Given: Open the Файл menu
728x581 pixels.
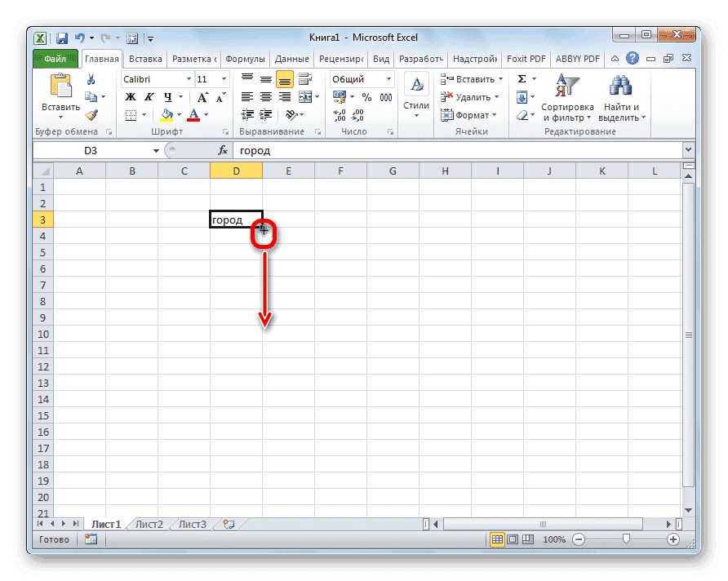Looking at the screenshot, I should click(x=55, y=58).
